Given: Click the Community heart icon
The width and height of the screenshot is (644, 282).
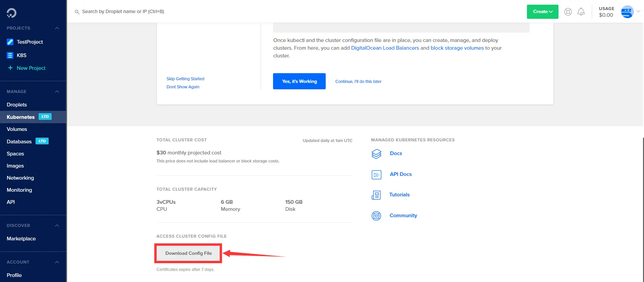Looking at the screenshot, I should coord(376,216).
